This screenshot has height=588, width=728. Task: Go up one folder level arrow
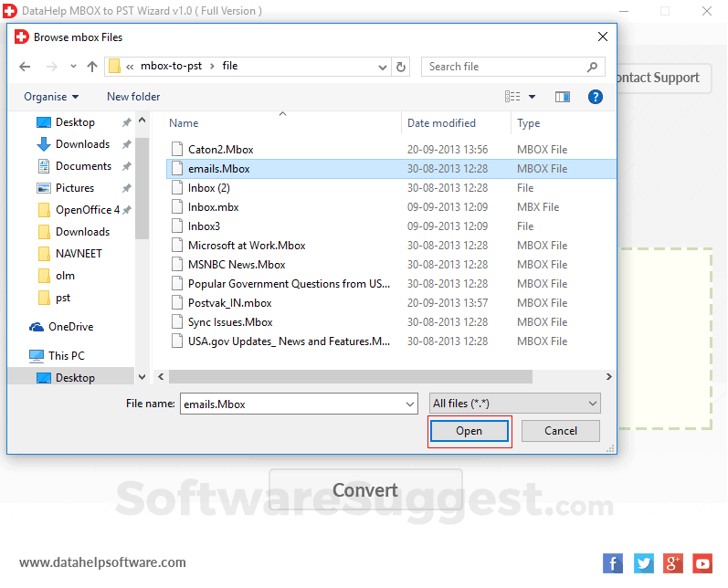coord(92,67)
